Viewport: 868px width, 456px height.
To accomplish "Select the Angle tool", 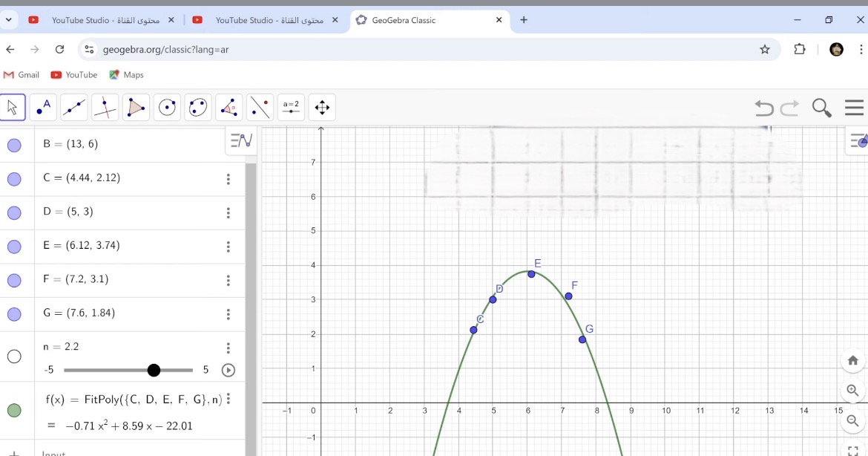I will (229, 108).
